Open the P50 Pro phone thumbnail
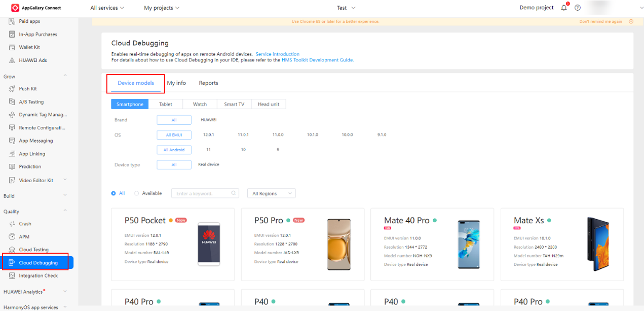This screenshot has height=311, width=644. [x=338, y=244]
